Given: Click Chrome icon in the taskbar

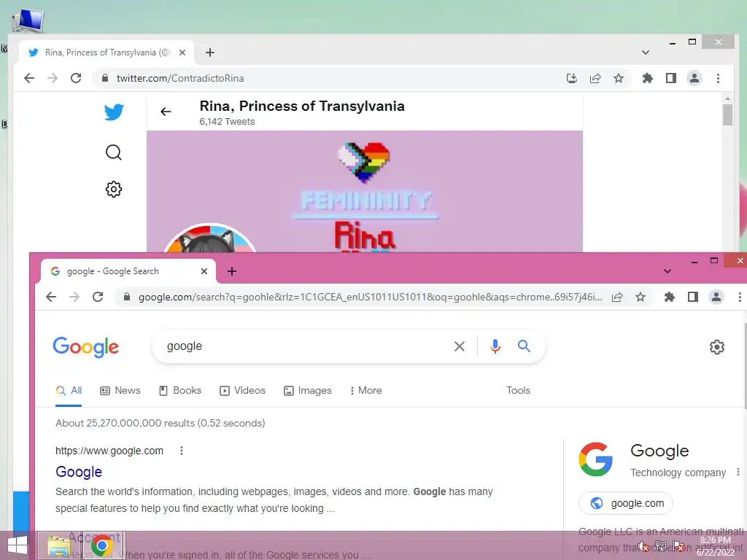Looking at the screenshot, I should [x=102, y=545].
